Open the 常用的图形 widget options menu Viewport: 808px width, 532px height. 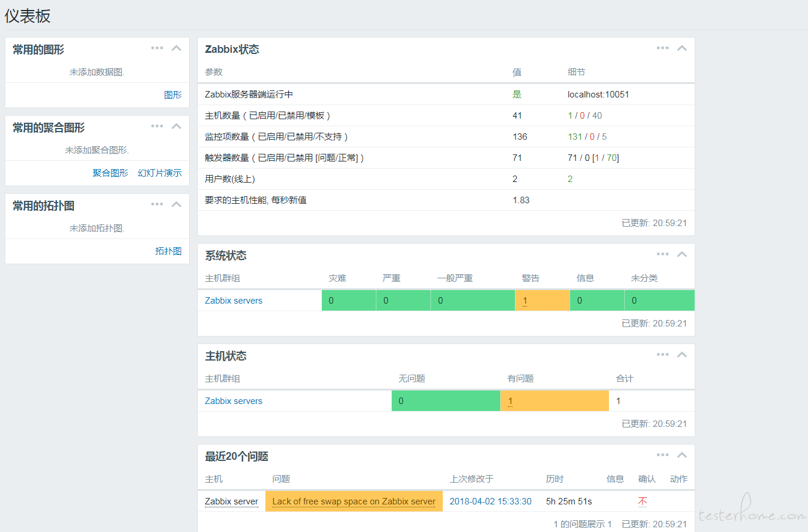[157, 48]
